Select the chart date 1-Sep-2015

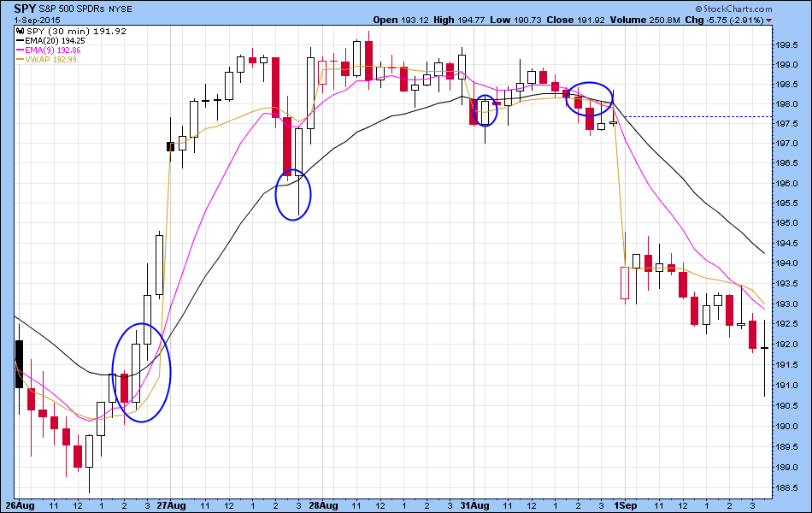[38, 21]
